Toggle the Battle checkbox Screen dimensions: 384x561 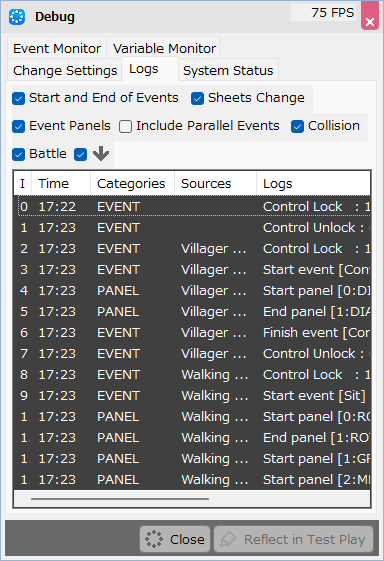tap(18, 155)
